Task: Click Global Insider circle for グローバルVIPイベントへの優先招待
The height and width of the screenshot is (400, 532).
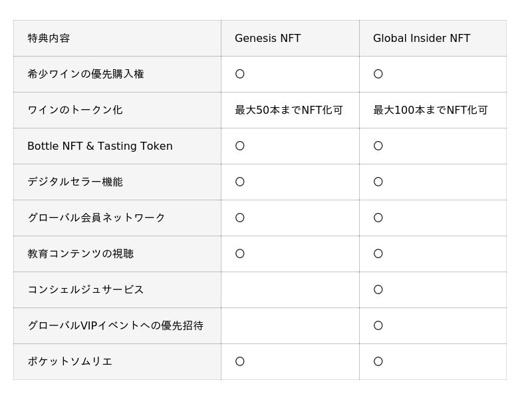Action: (378, 326)
